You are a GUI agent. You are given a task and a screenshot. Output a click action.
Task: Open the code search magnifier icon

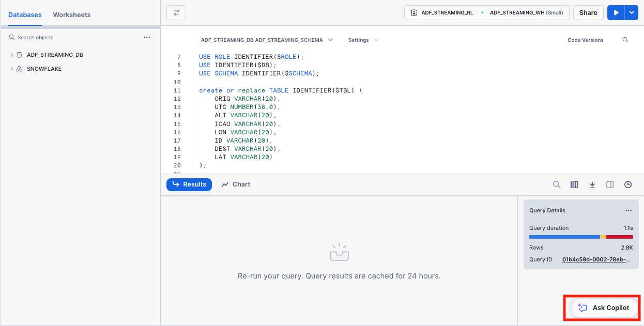[625, 40]
